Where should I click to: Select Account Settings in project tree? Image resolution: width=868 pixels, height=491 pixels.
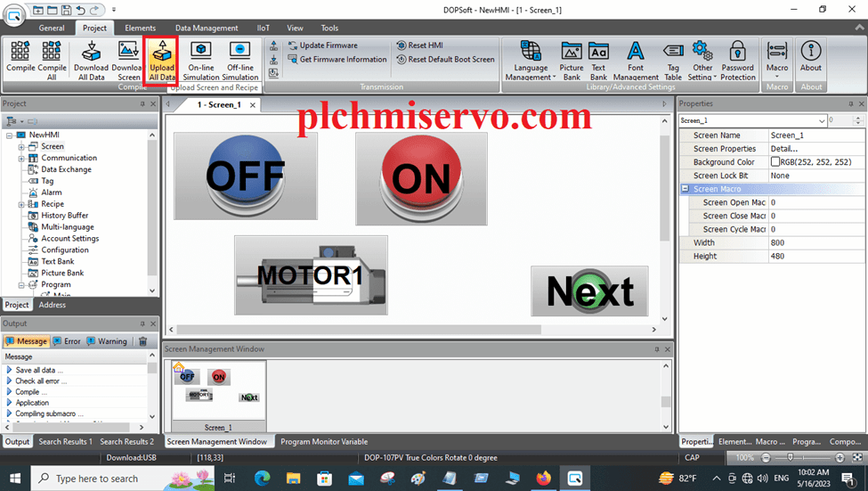(69, 238)
